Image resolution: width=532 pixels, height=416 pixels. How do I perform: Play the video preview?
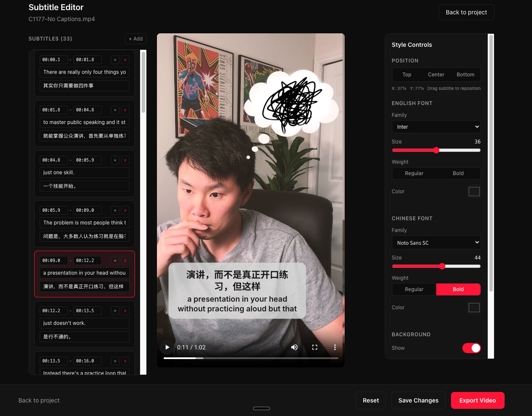[x=167, y=347]
